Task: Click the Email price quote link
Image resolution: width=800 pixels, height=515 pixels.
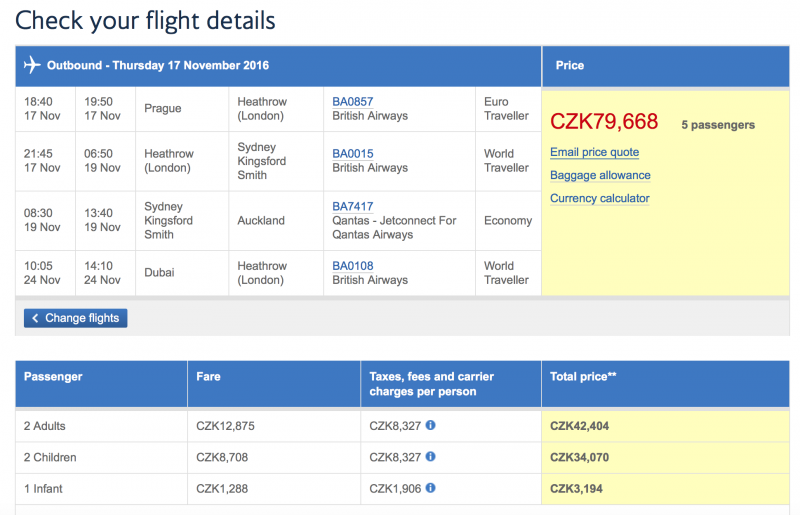Action: (x=594, y=152)
